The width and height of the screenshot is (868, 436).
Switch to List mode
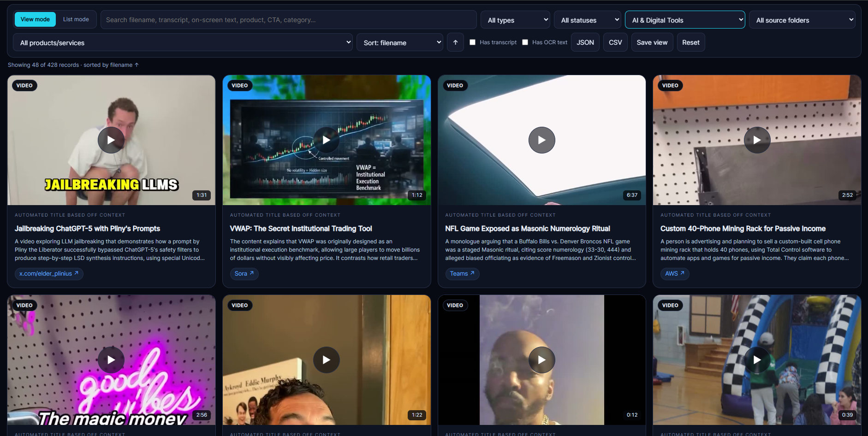76,19
